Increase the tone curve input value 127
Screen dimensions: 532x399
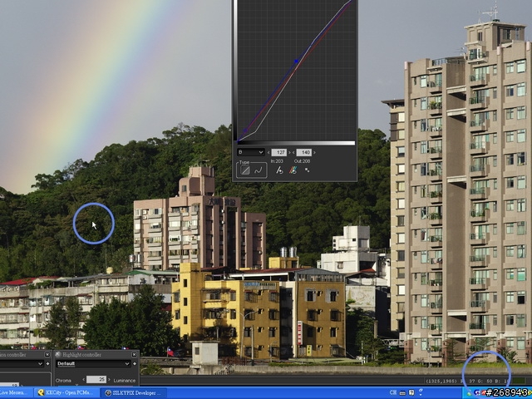(289, 153)
